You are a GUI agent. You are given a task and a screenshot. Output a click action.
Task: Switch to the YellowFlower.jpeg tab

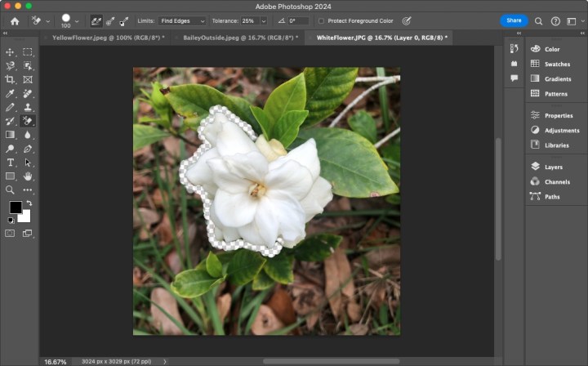pos(108,38)
